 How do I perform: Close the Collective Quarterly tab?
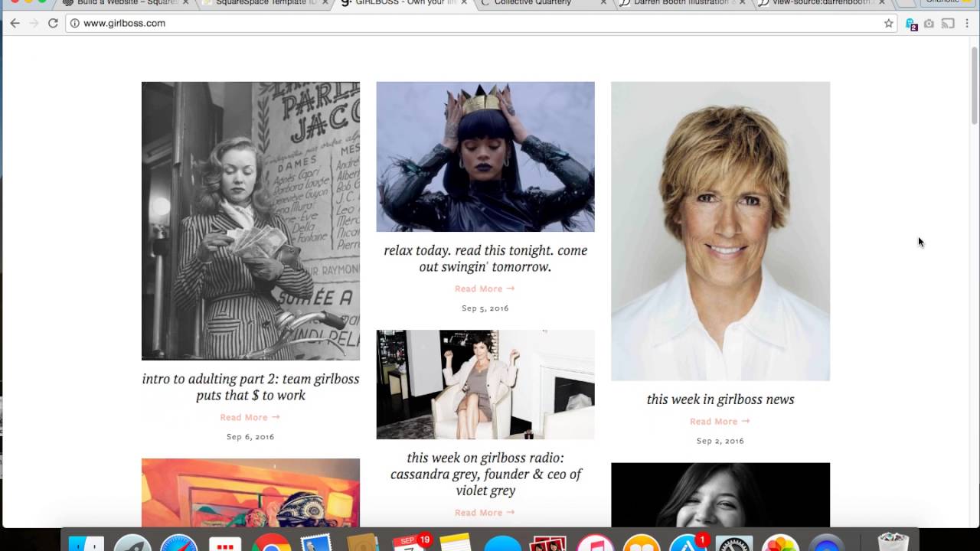[x=603, y=3]
